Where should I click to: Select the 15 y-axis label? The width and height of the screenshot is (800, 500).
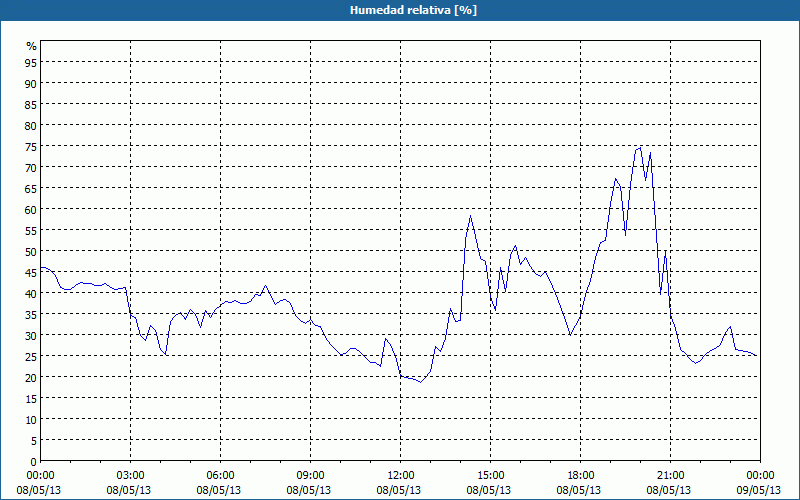(x=31, y=398)
